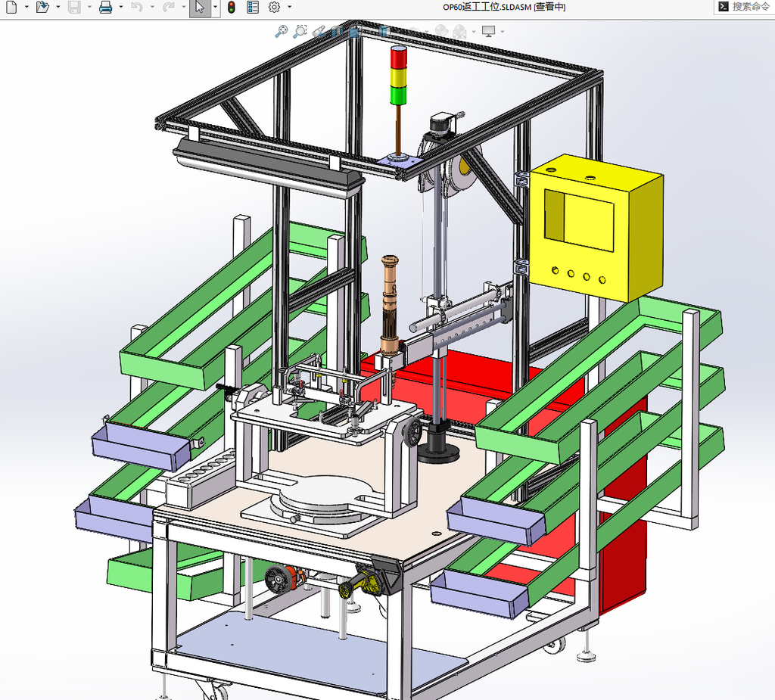
Task: Open the Options gear icon
Action: pos(274,7)
